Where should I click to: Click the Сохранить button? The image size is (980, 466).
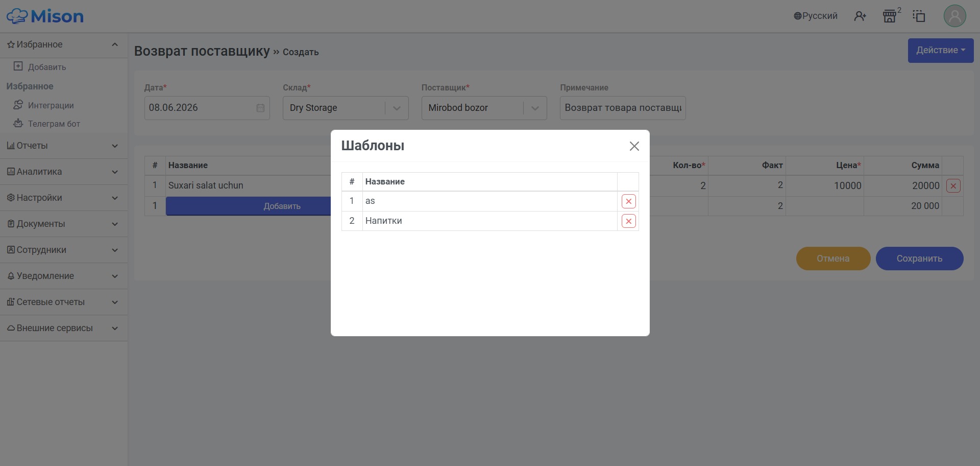(919, 259)
